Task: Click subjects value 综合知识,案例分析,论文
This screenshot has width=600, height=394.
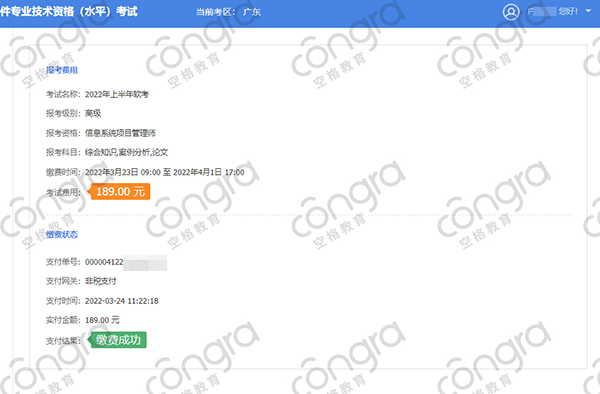Action: pos(126,152)
